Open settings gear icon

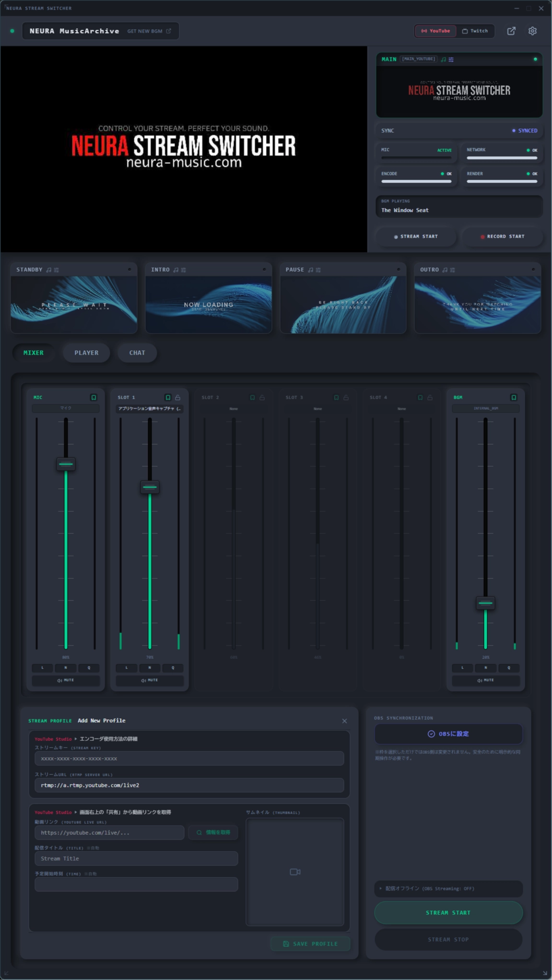click(x=532, y=31)
